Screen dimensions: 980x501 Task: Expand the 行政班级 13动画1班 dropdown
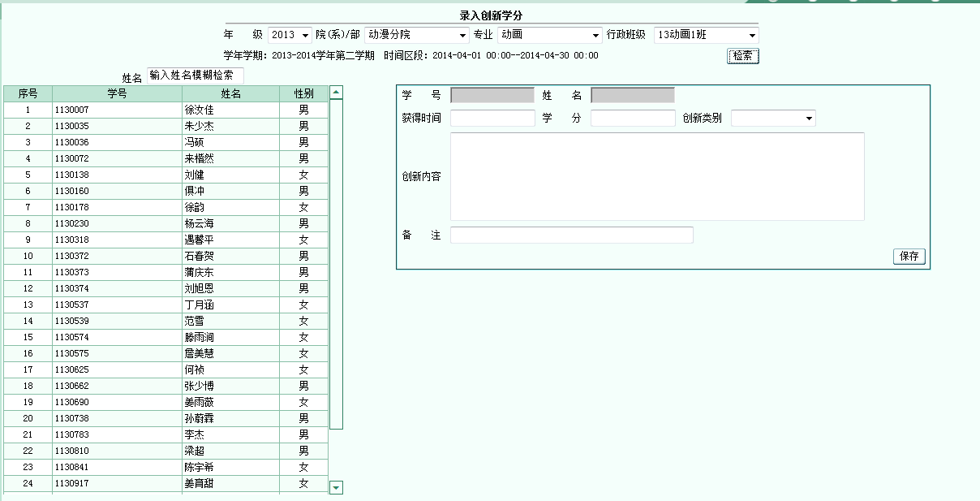(x=706, y=35)
